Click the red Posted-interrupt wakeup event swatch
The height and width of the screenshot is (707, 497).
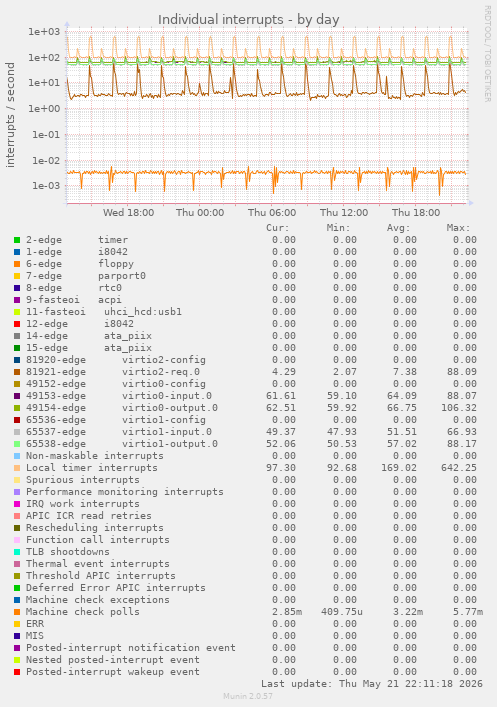(17, 672)
